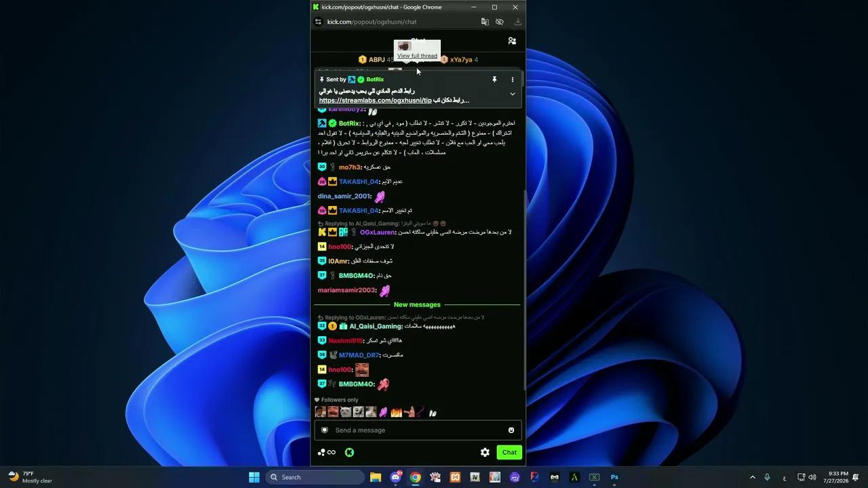The width and height of the screenshot is (868, 488).
Task: Click the View full thread link
Action: (x=417, y=56)
